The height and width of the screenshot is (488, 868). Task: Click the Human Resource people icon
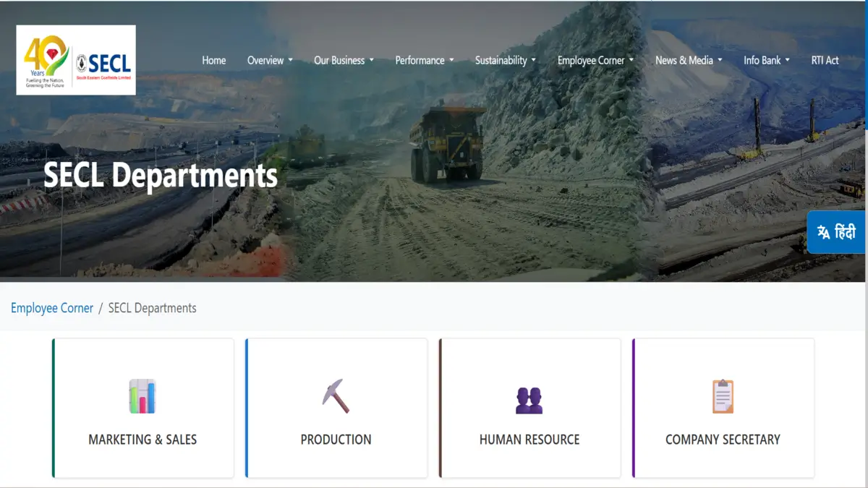[529, 401]
